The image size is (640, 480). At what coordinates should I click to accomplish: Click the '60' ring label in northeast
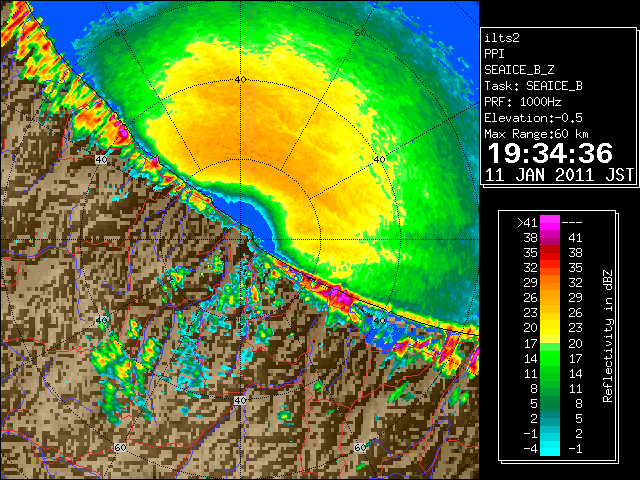360,33
